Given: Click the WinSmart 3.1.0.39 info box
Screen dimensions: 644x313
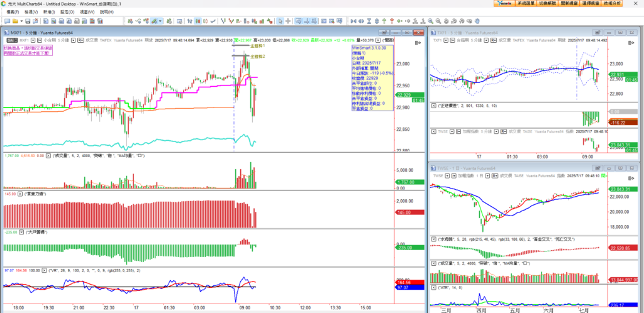Looking at the screenshot, I should click(x=372, y=78).
